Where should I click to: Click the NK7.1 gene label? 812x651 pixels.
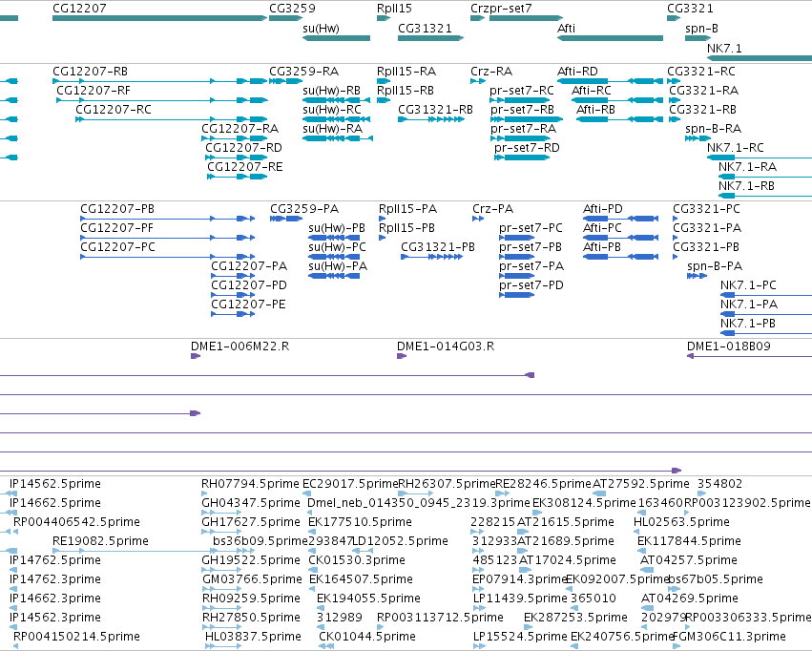(x=724, y=48)
